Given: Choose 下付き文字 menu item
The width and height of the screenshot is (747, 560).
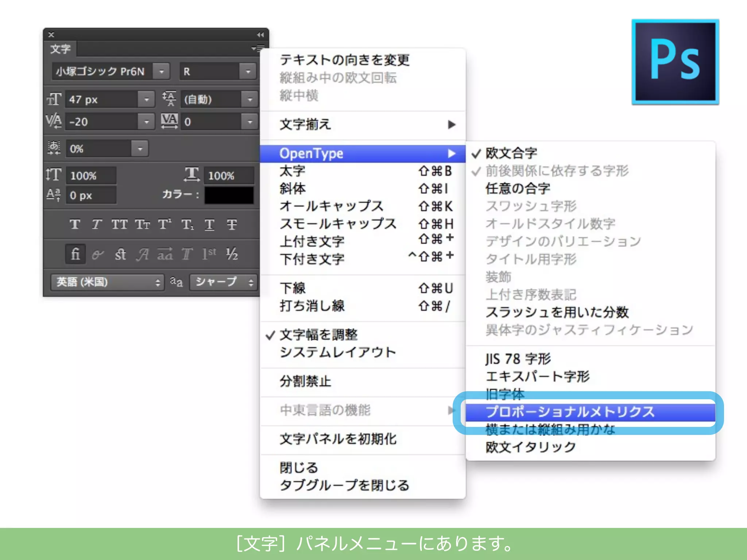Looking at the screenshot, I should 363,258.
